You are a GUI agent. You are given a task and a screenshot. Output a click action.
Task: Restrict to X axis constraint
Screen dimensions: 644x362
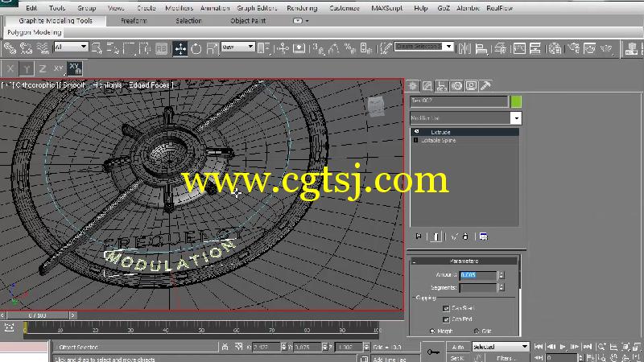tap(10, 68)
